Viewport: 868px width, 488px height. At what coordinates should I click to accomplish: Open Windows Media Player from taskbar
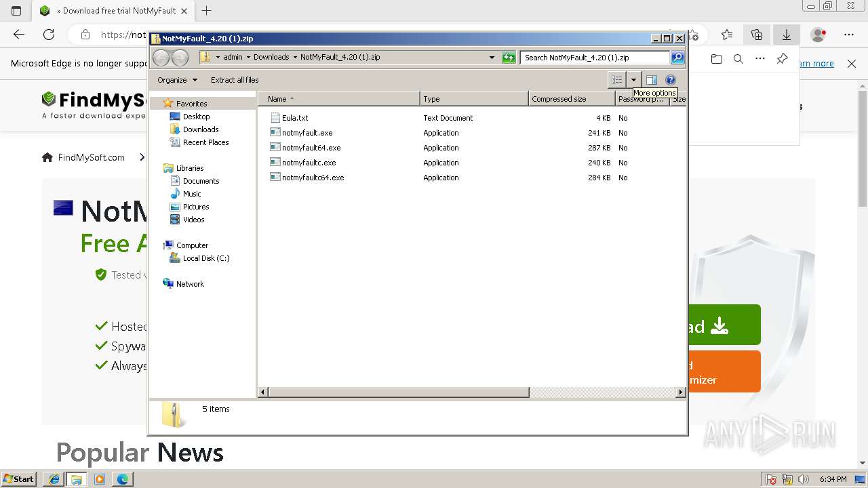pos(100,479)
